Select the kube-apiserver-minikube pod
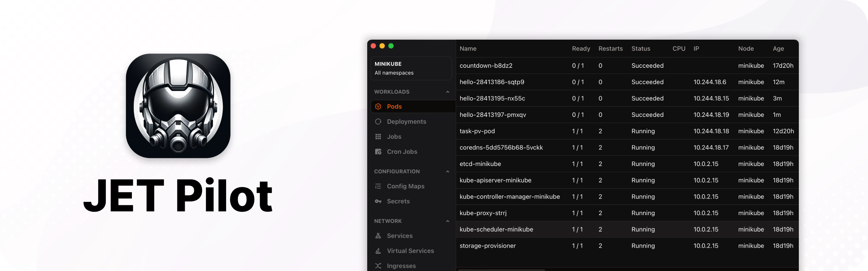The height and width of the screenshot is (271, 868). [x=627, y=180]
